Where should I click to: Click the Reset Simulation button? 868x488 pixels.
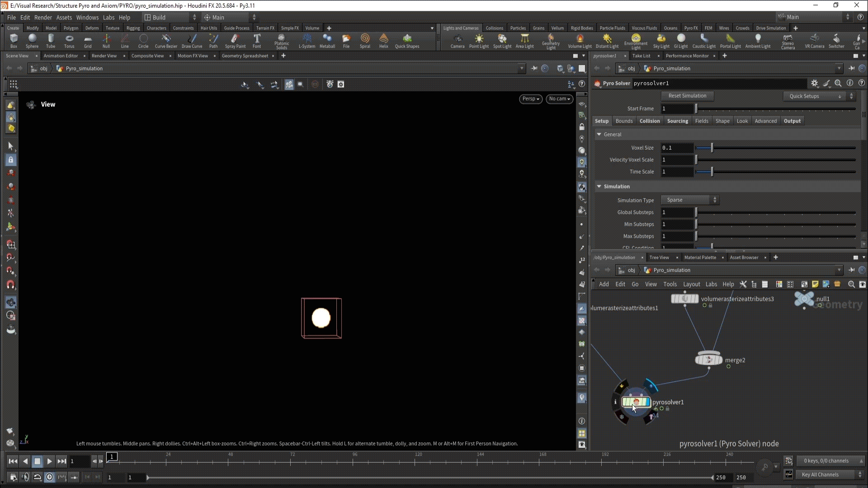(687, 96)
